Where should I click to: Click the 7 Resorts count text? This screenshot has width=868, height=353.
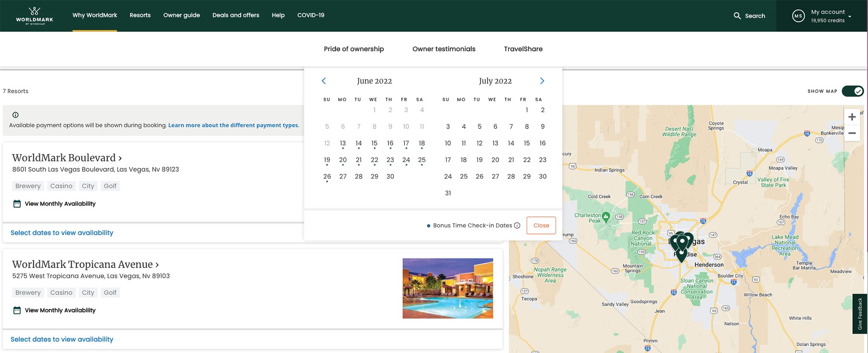pos(15,91)
